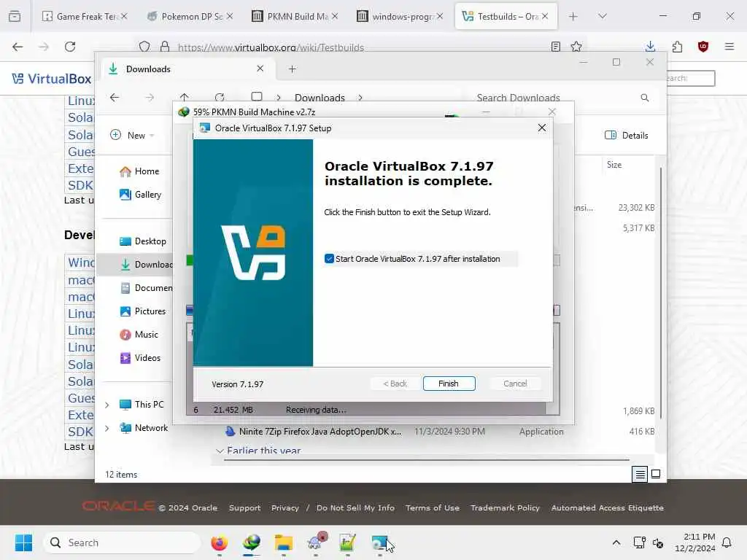Expand This PC tree node
Screen dimensions: 747x560
click(107, 405)
